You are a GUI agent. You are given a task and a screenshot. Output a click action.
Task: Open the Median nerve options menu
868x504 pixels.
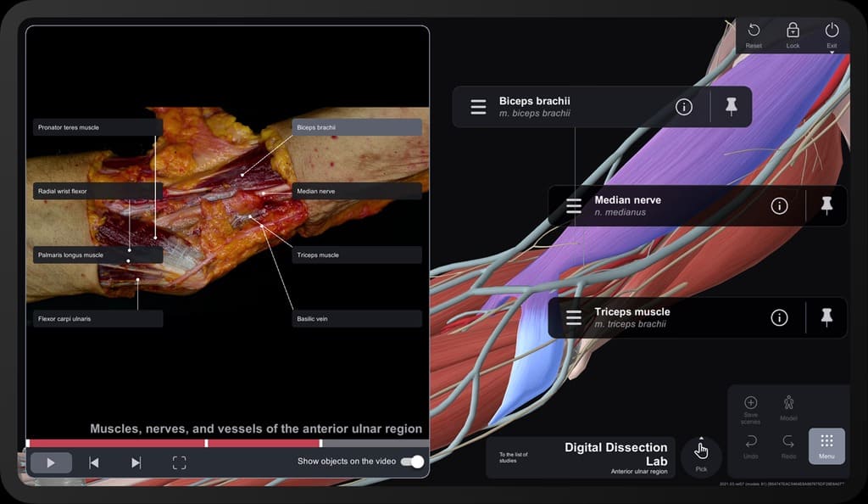573,205
